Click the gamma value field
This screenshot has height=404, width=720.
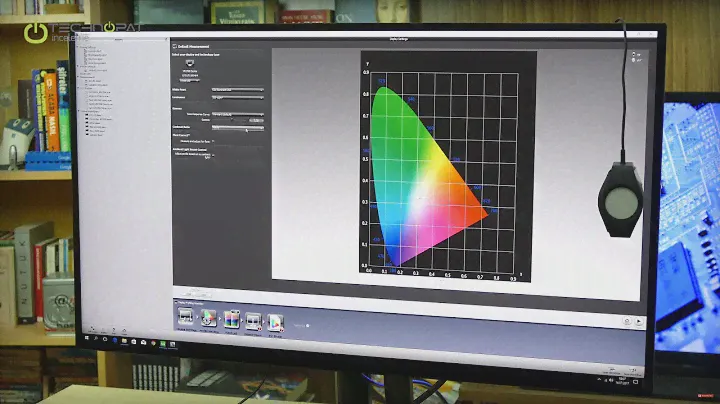(255, 120)
